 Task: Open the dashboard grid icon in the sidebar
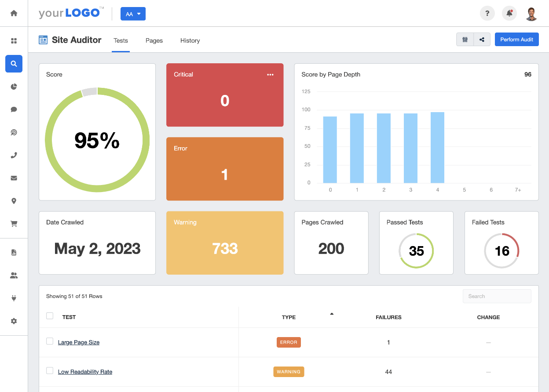point(14,41)
